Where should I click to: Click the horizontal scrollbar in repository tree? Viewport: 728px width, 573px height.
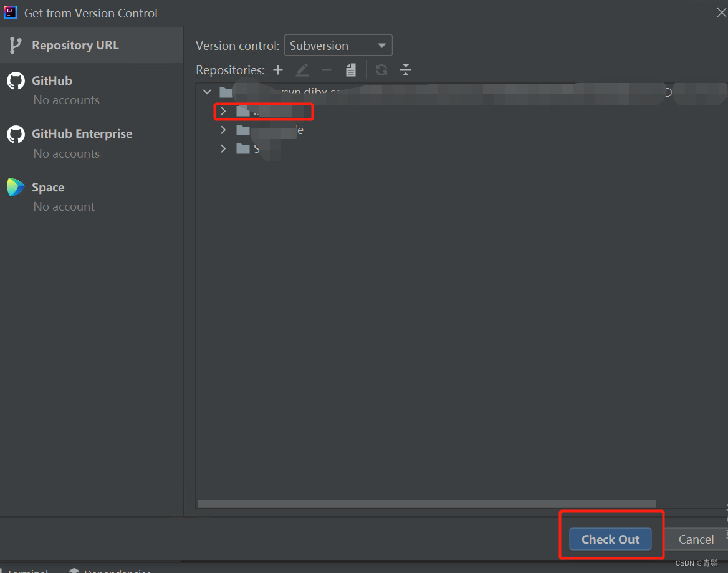pyautogui.click(x=426, y=504)
